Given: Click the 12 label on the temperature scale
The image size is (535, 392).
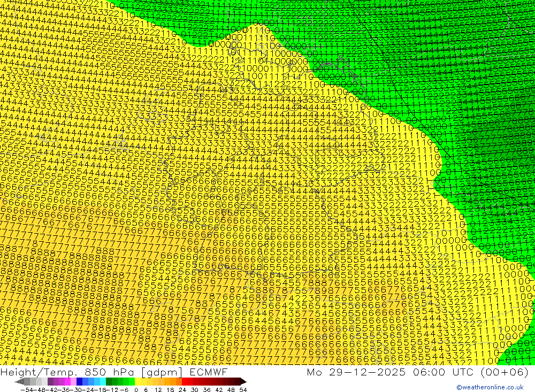Looking at the screenshot, I should click(158, 390).
